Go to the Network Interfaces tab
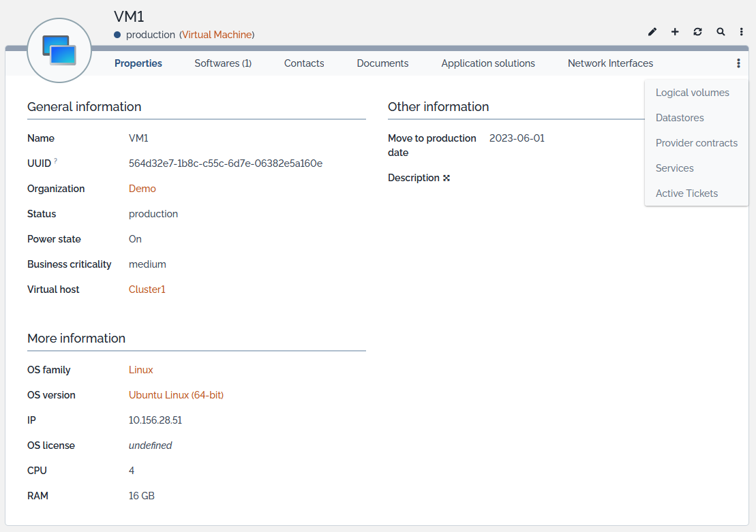The image size is (756, 532). (x=610, y=63)
